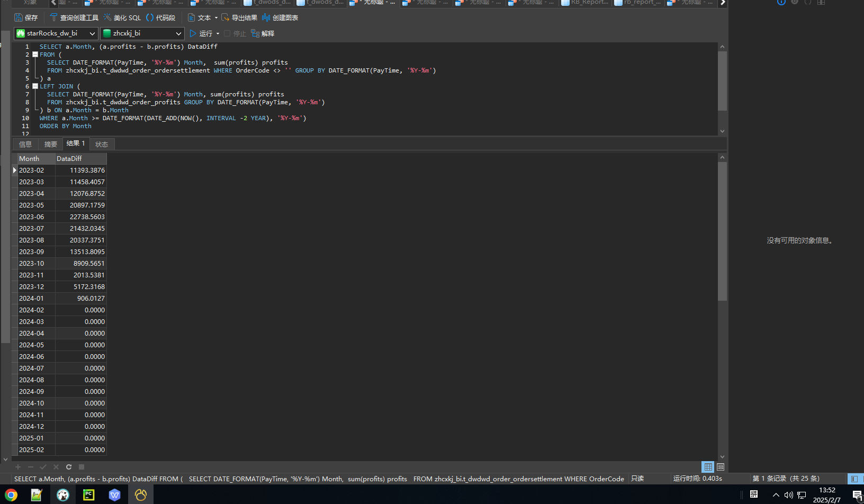The width and height of the screenshot is (864, 504).
Task: Open zhcxkj_bi database dropdown
Action: point(142,33)
